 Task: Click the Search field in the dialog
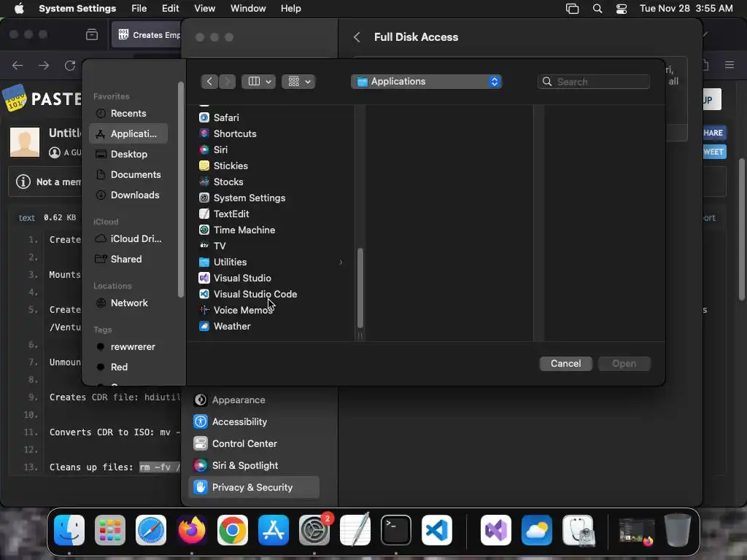pos(594,82)
